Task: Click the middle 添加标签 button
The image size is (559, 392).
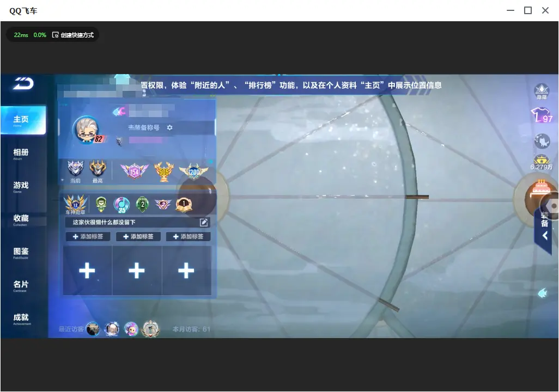Action: click(138, 237)
